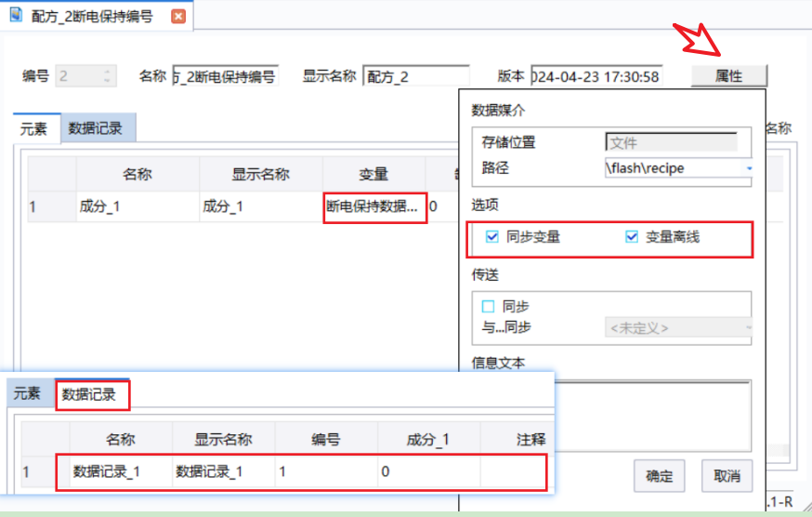Viewport: 812px width, 517px height.
Task: Select row 1 header in elements table
Action: pos(52,206)
